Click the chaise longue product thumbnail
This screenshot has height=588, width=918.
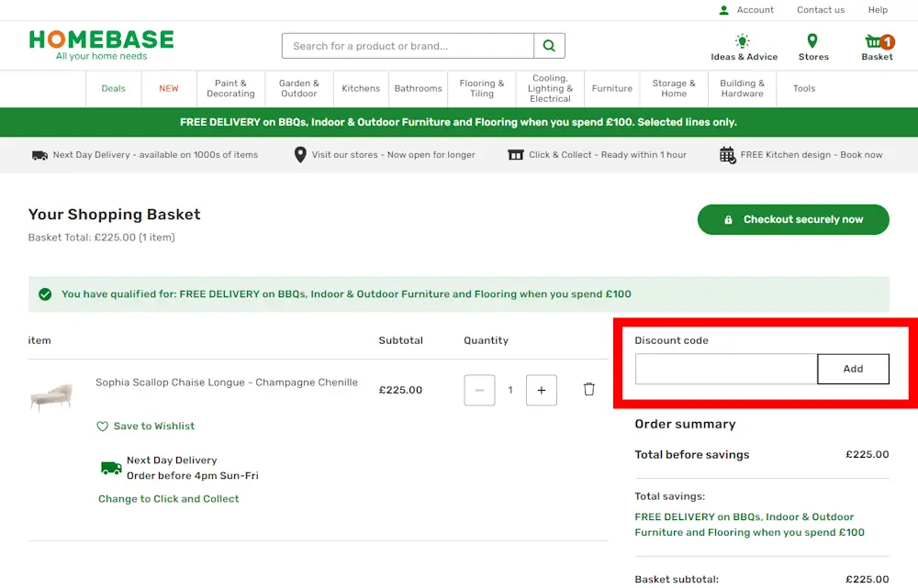pyautogui.click(x=51, y=398)
